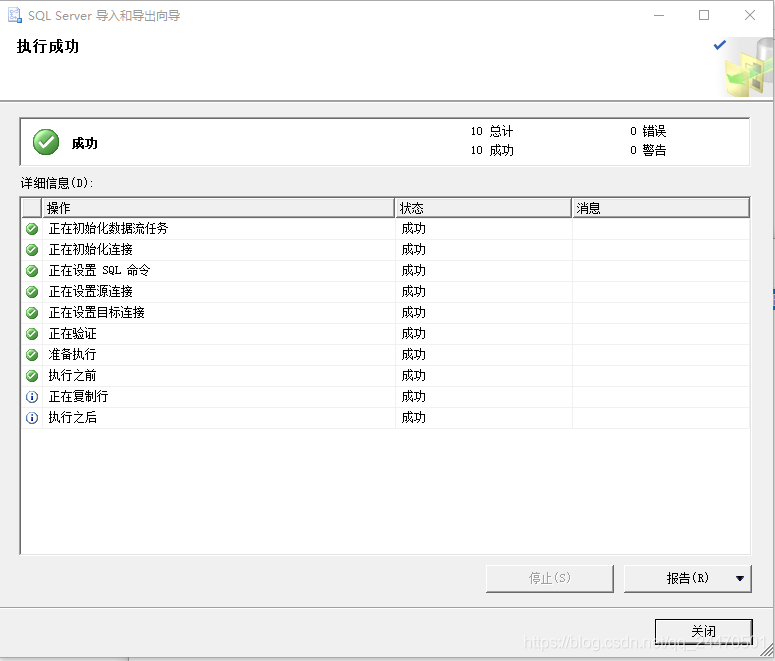Click the 成功 status of 正在复制行
The image size is (775, 661).
coord(414,397)
